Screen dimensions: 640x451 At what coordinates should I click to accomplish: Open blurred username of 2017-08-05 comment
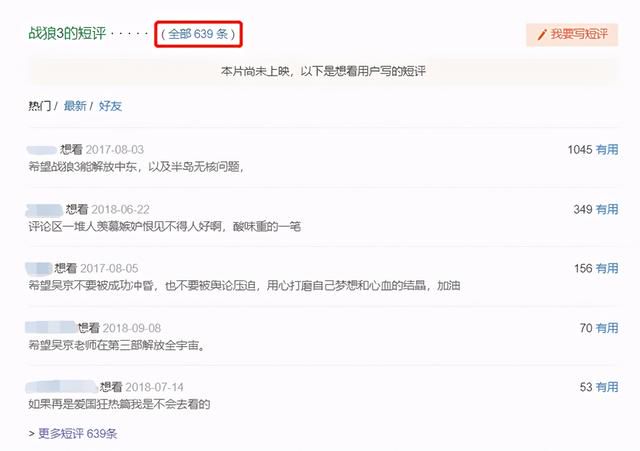tap(39, 269)
